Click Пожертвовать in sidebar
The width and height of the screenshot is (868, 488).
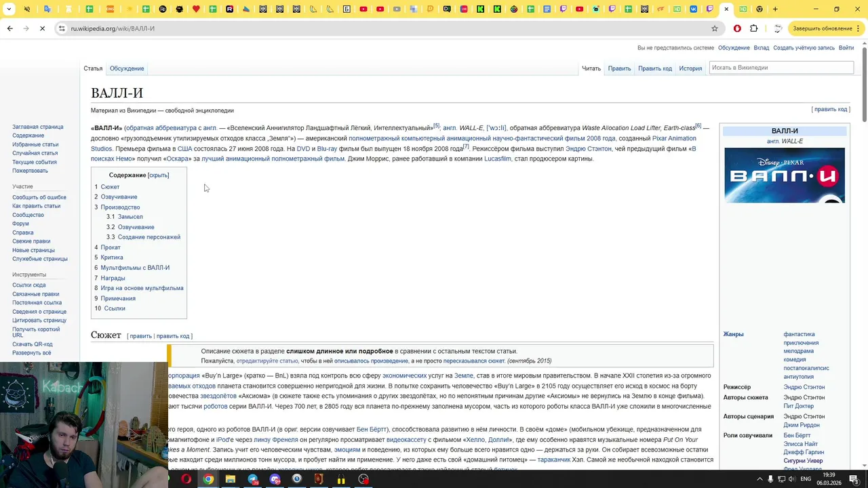point(30,171)
